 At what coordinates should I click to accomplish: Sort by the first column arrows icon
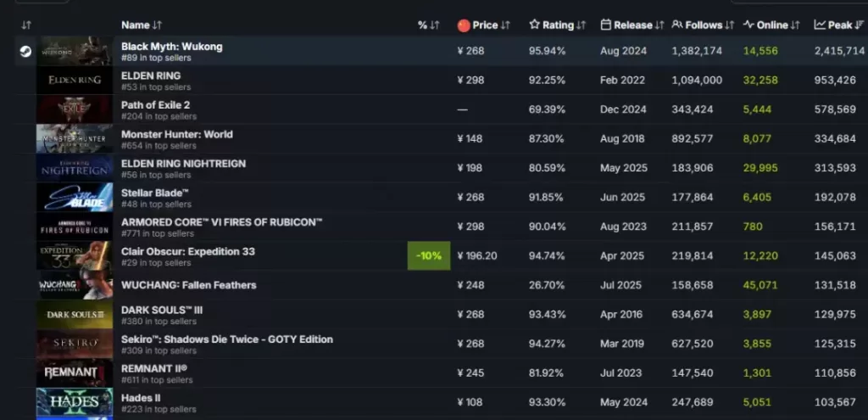pyautogui.click(x=26, y=25)
